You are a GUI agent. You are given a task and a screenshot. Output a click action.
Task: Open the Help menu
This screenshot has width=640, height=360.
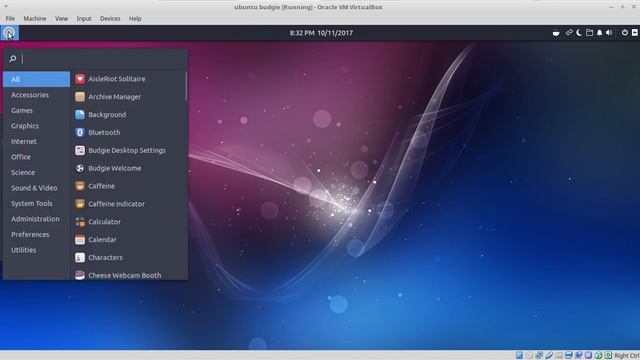(x=135, y=18)
